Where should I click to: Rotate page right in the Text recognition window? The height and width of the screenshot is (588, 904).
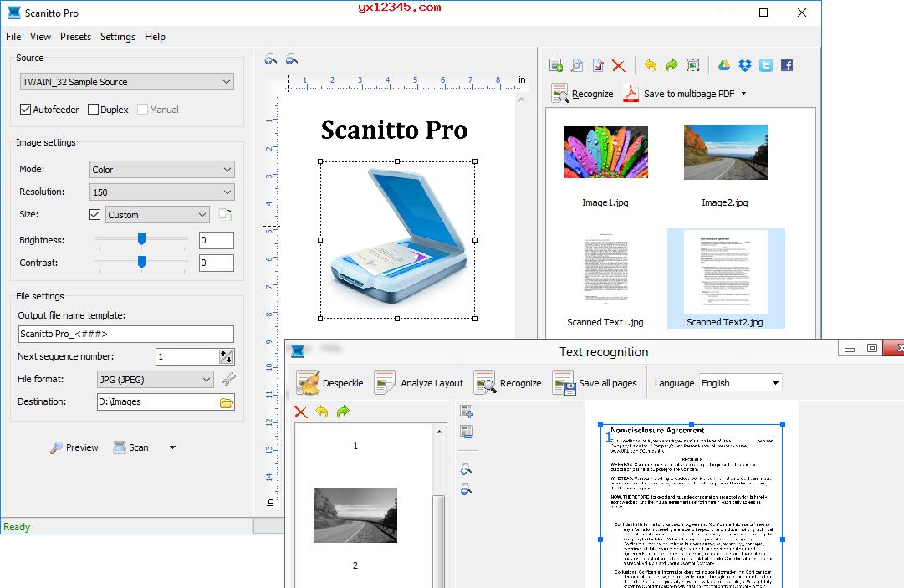[x=343, y=412]
